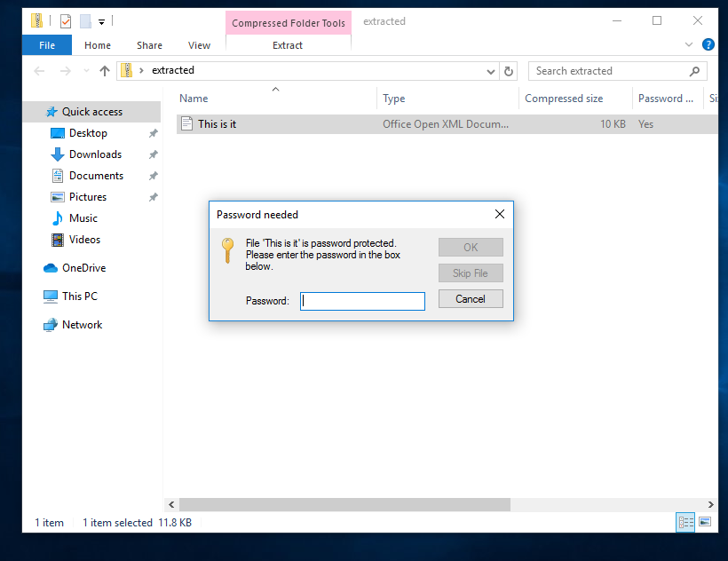Click the search magnifier icon
728x561 pixels.
click(694, 71)
